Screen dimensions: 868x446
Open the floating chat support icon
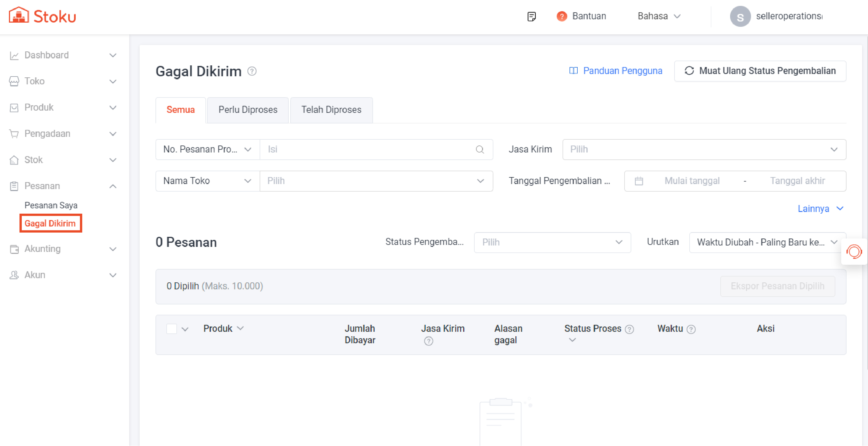coord(854,252)
